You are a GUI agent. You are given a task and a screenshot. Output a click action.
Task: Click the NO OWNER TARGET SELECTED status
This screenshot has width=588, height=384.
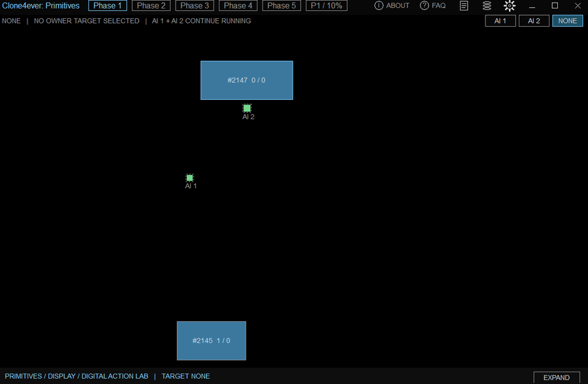point(87,21)
